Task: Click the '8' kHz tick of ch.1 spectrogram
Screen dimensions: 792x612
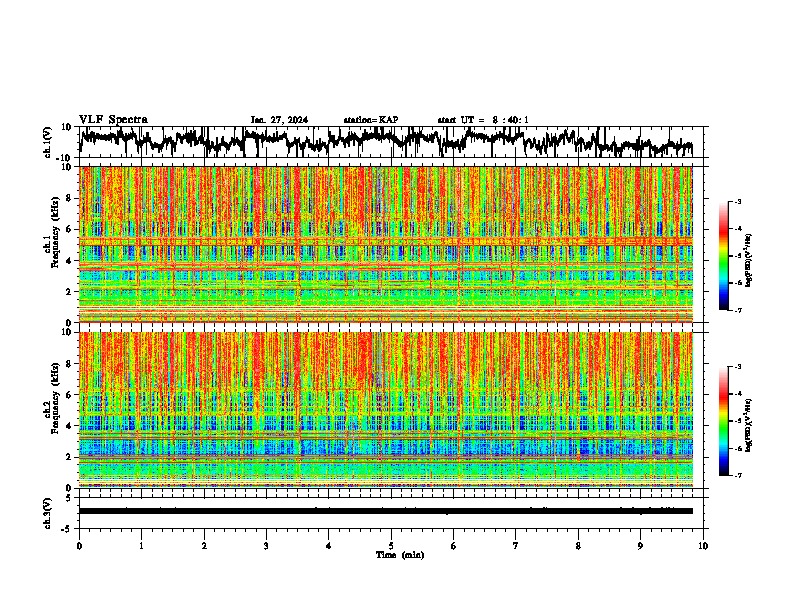Action: pos(70,198)
